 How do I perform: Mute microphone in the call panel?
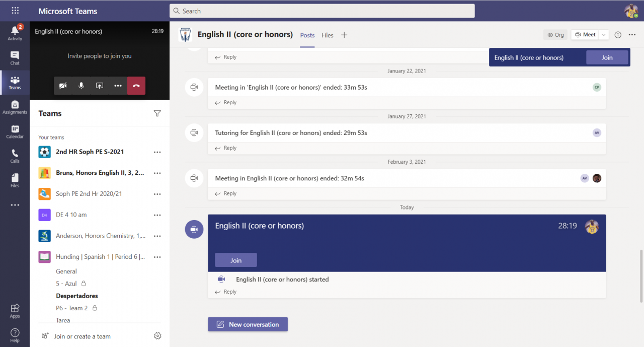81,86
